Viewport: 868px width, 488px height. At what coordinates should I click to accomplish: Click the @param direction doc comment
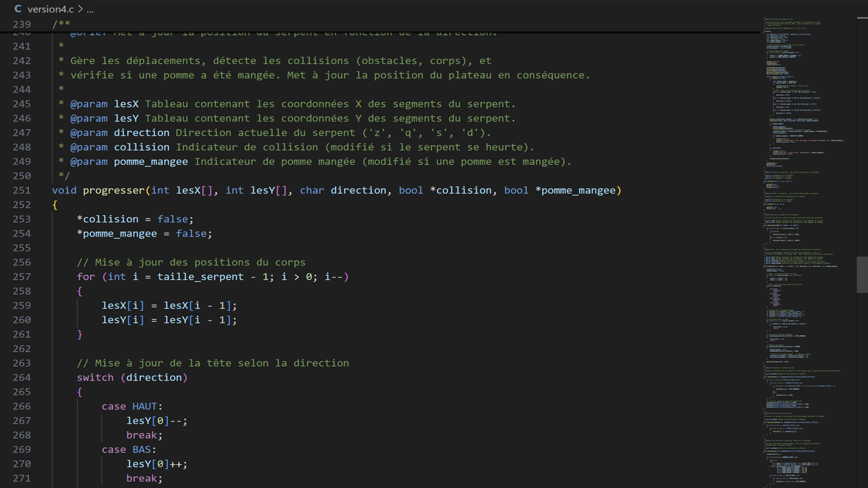(141, 133)
